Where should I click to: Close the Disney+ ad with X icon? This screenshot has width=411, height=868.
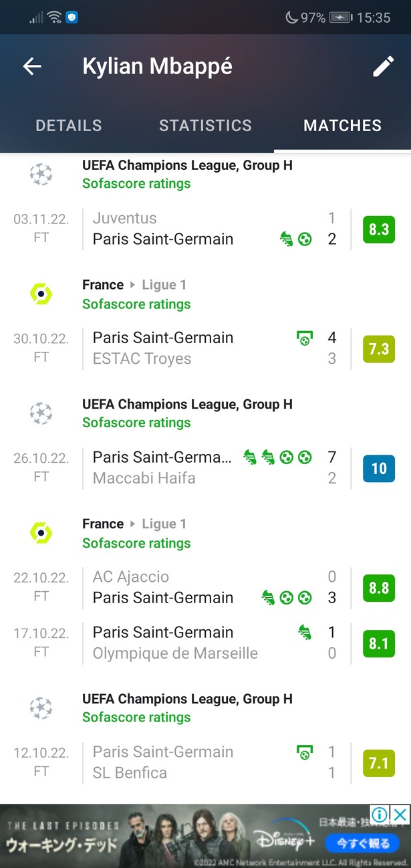400,815
